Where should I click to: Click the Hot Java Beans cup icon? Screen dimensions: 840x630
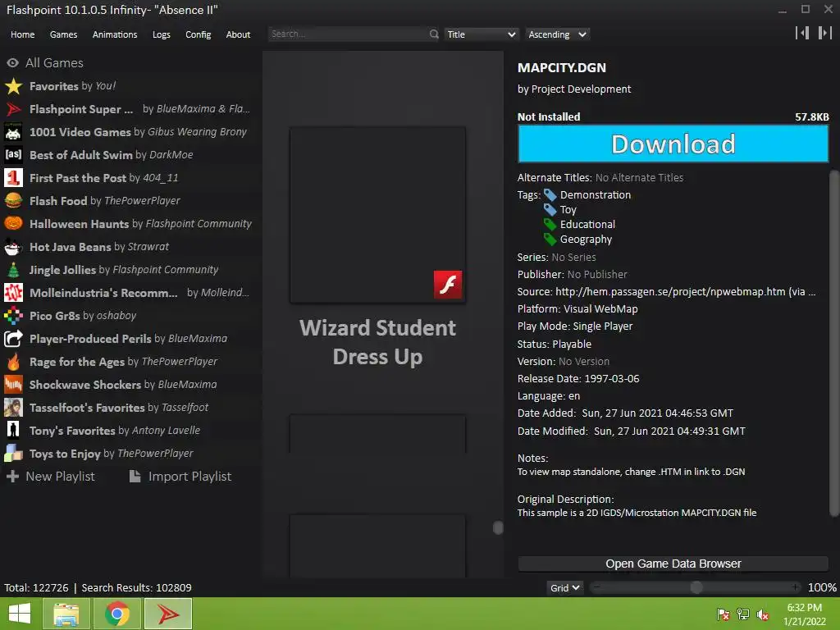(13, 247)
